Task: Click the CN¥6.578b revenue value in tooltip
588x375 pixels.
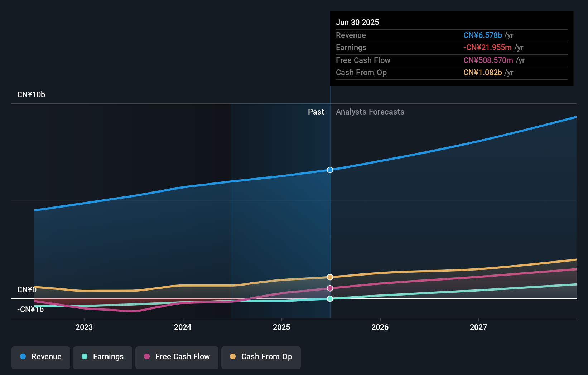Action: coord(482,35)
